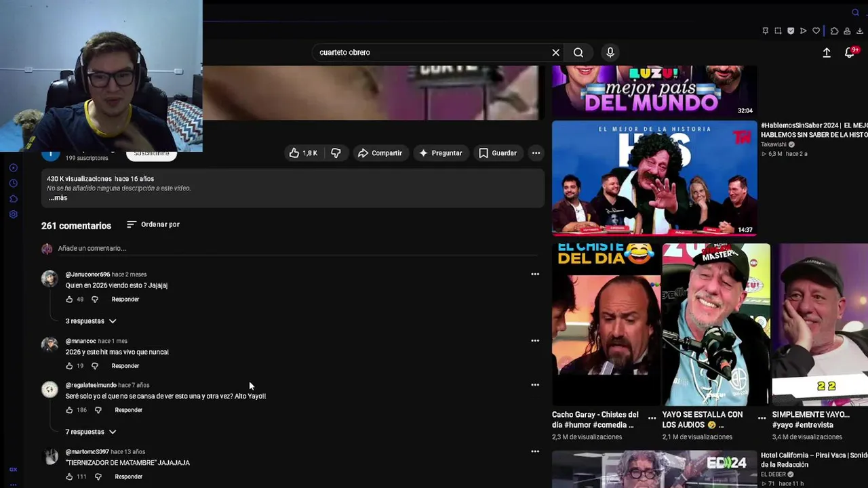868x488 pixels.
Task: Reply to @mnancoc's comment
Action: tap(125, 366)
